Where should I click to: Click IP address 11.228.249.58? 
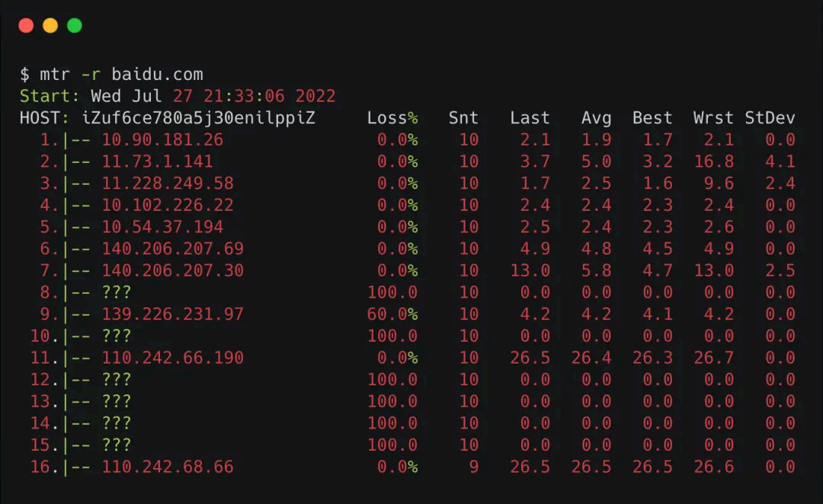click(x=168, y=183)
